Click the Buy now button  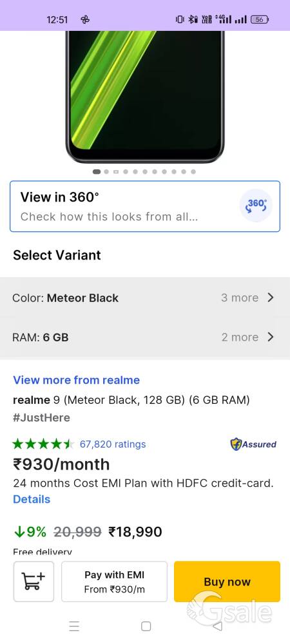tap(227, 581)
